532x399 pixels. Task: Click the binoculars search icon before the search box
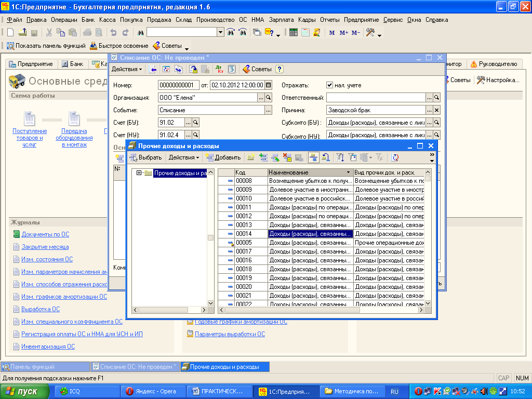pyautogui.click(x=140, y=33)
